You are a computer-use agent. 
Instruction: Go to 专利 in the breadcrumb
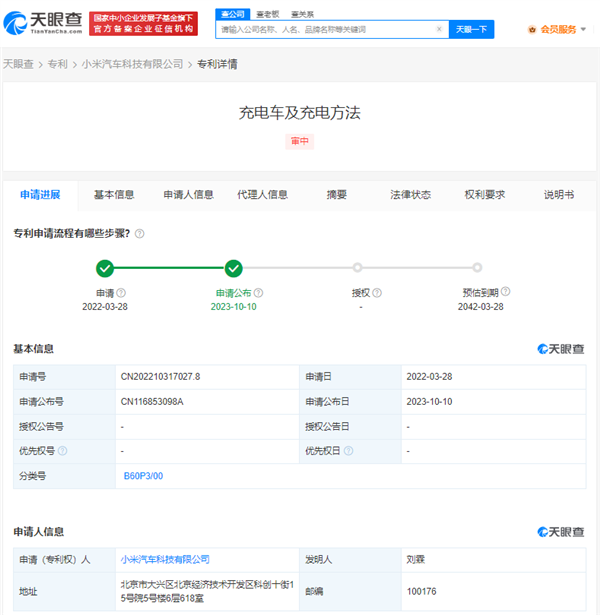57,64
